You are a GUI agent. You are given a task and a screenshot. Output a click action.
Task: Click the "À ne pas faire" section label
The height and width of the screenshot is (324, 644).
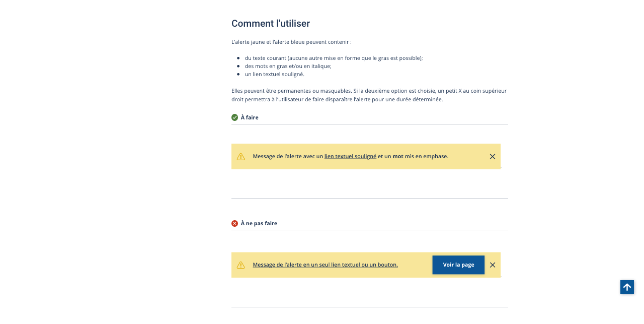point(259,223)
